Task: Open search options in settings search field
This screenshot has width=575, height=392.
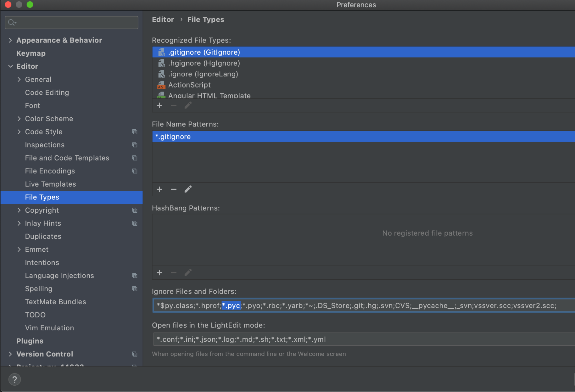Action: coord(12,22)
